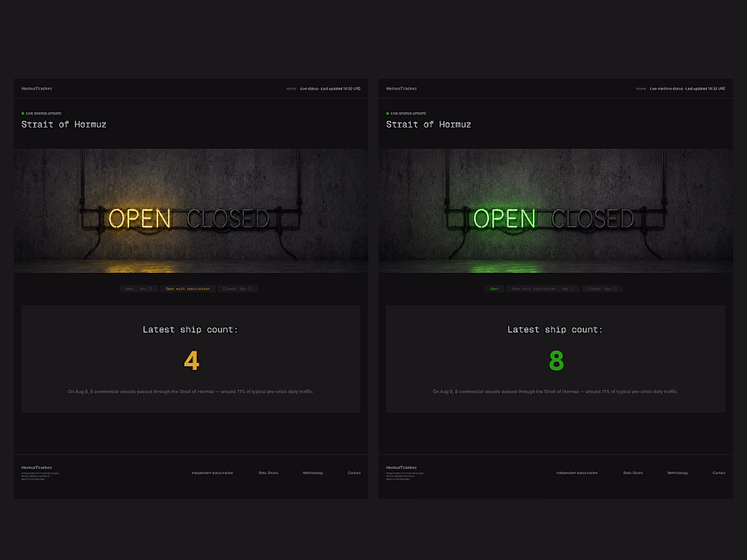Open Methodology link in right footer

pos(678,473)
